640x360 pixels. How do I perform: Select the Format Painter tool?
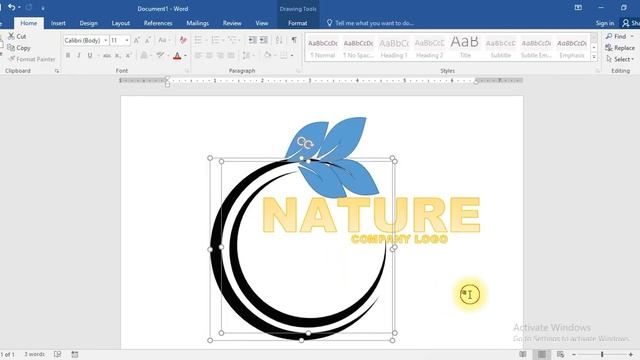32,59
